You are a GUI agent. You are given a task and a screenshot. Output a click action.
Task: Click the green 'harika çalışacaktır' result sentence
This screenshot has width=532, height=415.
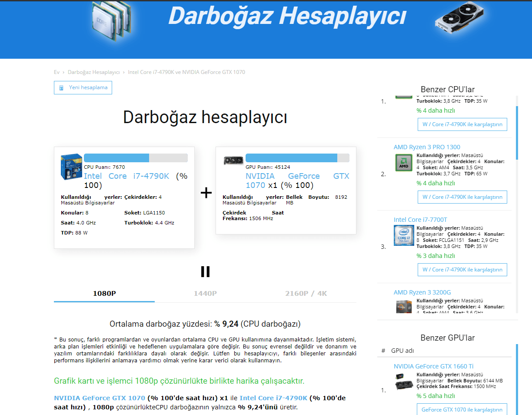[x=179, y=382]
